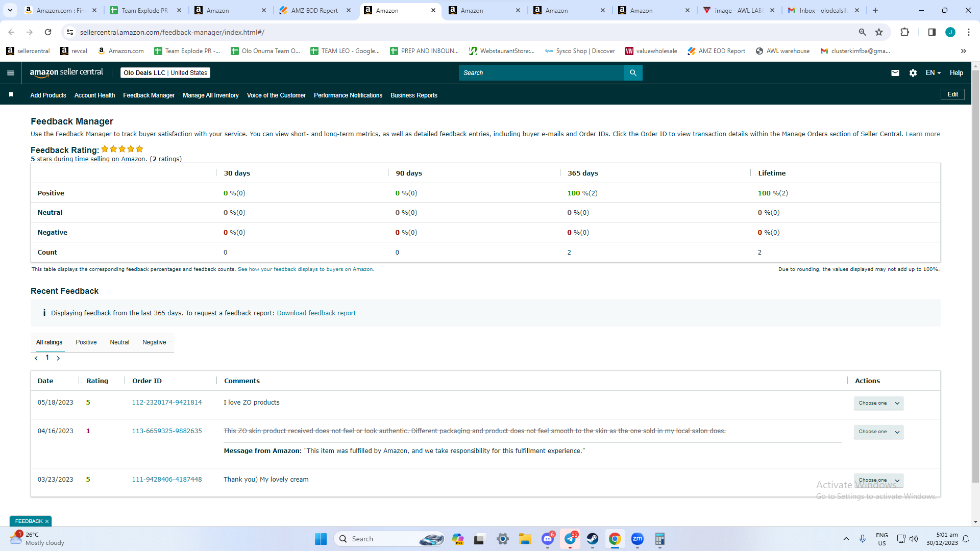Open Zoom from the taskbar
This screenshot has height=551, width=980.
(x=637, y=539)
